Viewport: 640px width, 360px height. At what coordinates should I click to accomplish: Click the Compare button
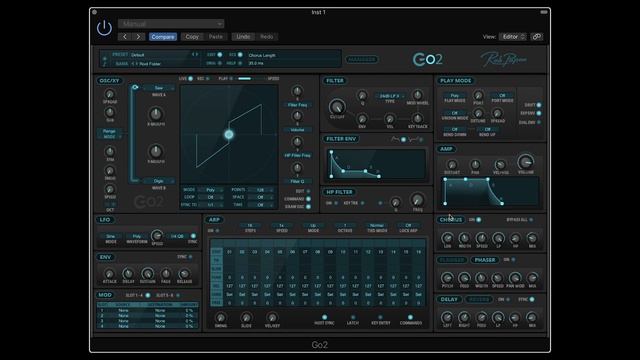(x=163, y=37)
